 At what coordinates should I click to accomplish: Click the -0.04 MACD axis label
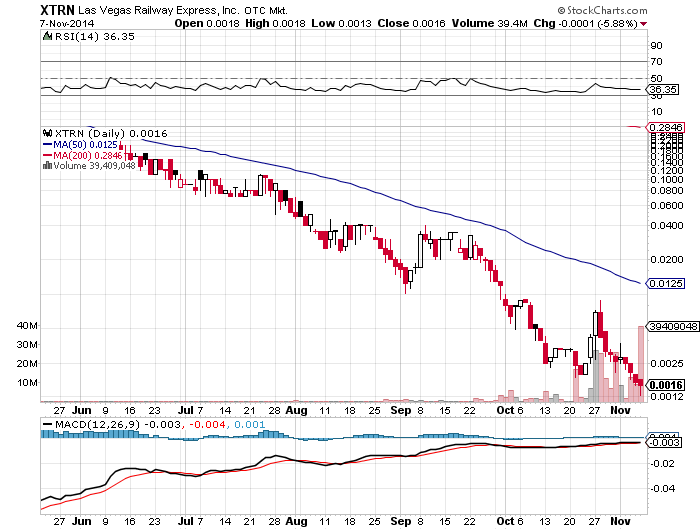[662, 488]
